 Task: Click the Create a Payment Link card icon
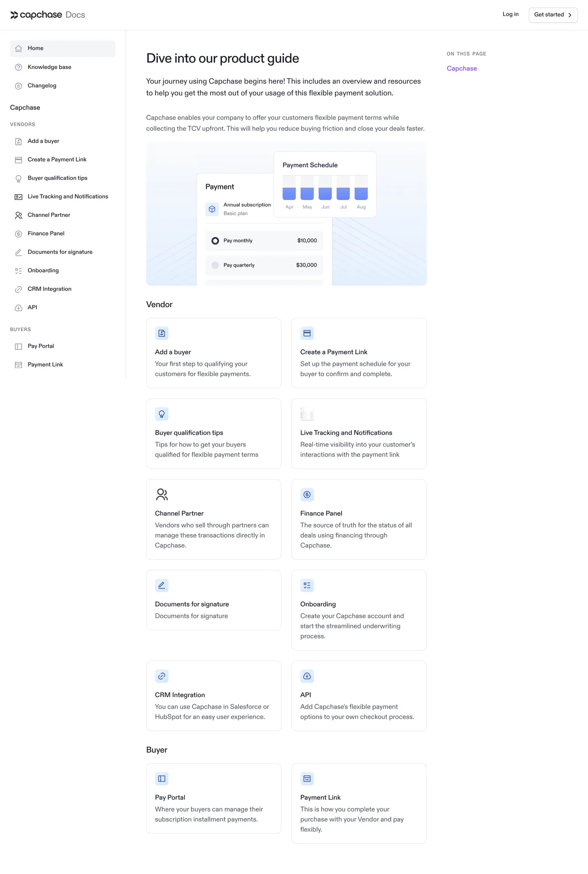[x=307, y=333]
